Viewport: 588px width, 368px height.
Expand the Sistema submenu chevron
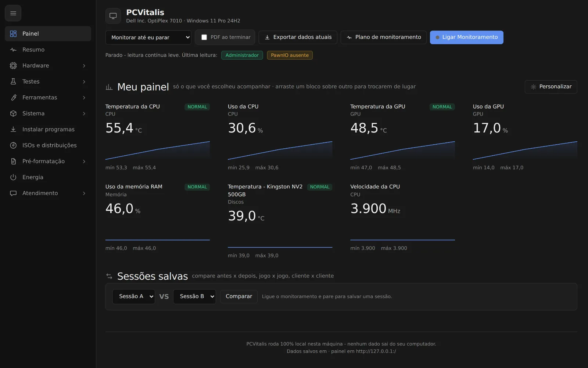(84, 114)
